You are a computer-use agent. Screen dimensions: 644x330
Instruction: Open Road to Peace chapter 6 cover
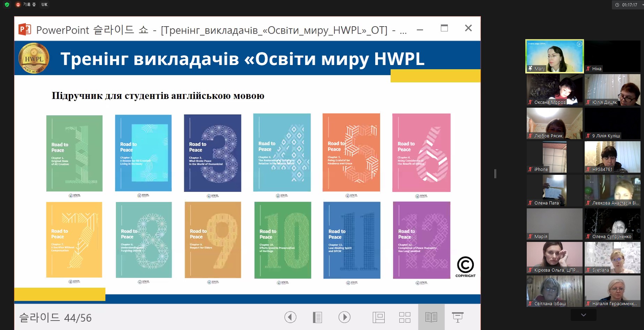coord(421,152)
